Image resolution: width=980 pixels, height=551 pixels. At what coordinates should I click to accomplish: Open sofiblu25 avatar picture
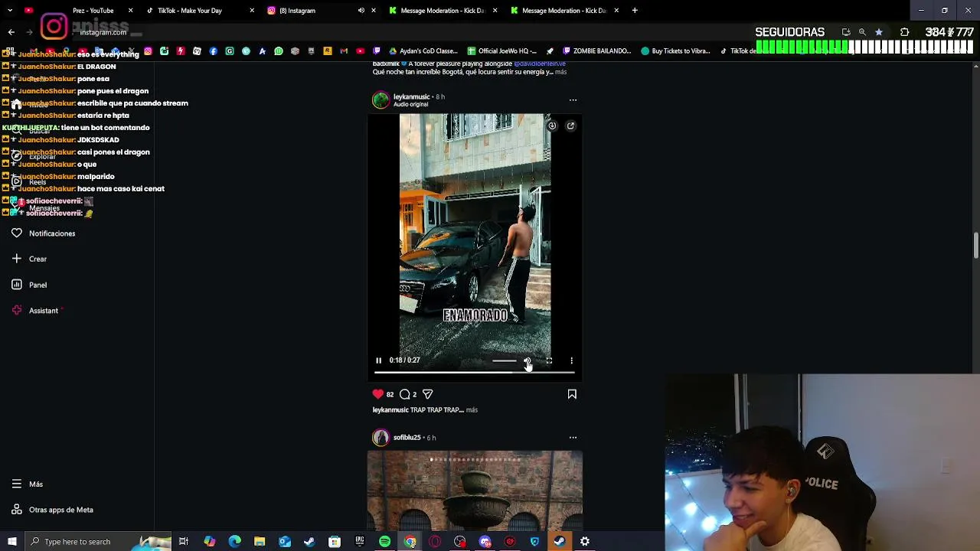click(x=381, y=438)
